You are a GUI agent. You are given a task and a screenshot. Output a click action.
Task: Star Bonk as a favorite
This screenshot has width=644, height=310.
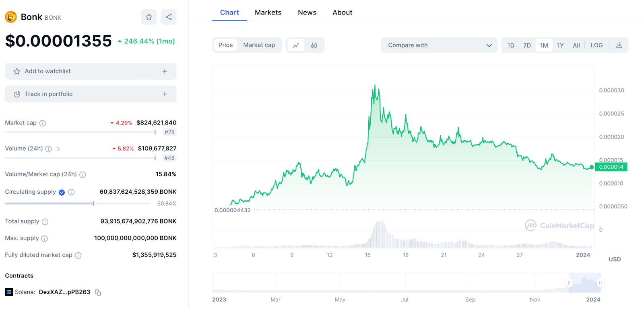[149, 17]
